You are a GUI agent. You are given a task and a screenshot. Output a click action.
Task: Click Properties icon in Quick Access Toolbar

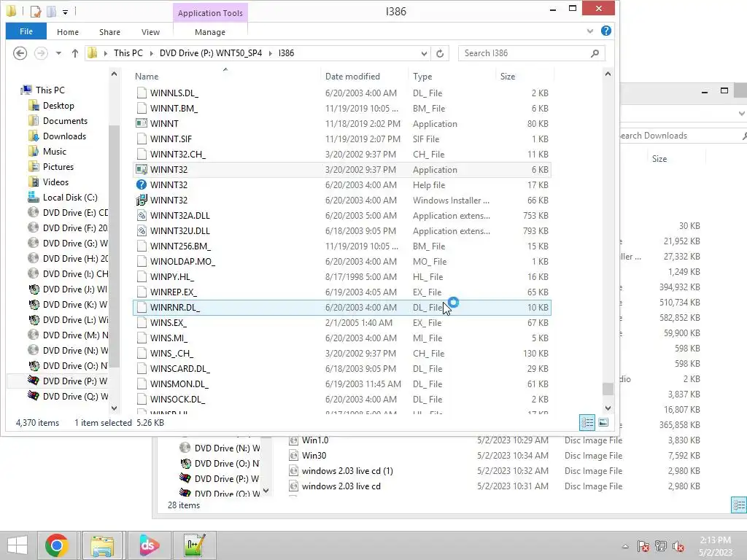pos(36,11)
